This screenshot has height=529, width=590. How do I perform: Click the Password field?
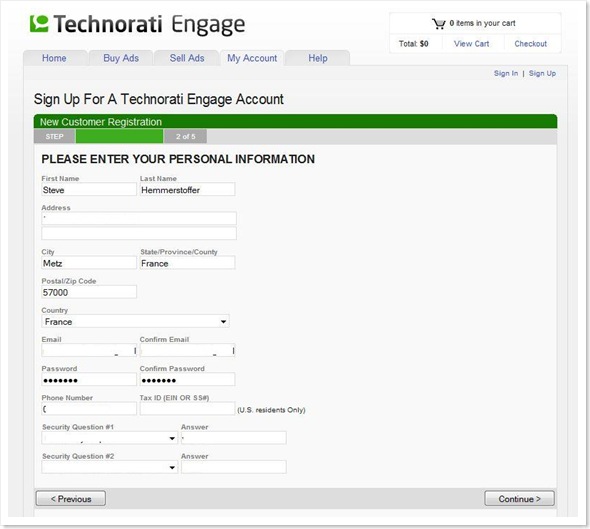pos(89,380)
